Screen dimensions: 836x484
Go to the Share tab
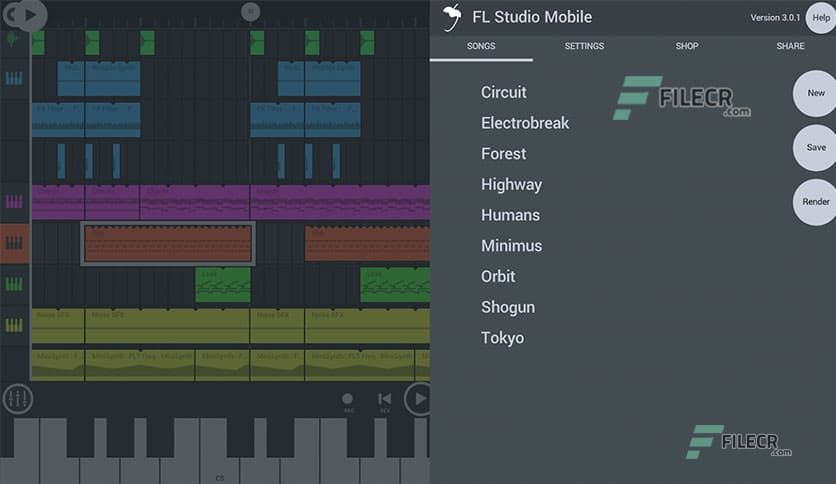pyautogui.click(x=790, y=46)
